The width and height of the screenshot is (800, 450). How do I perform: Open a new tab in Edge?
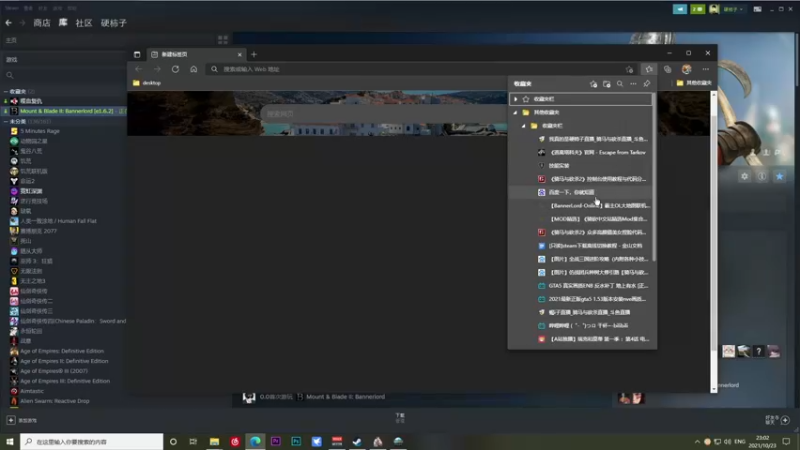(x=254, y=54)
